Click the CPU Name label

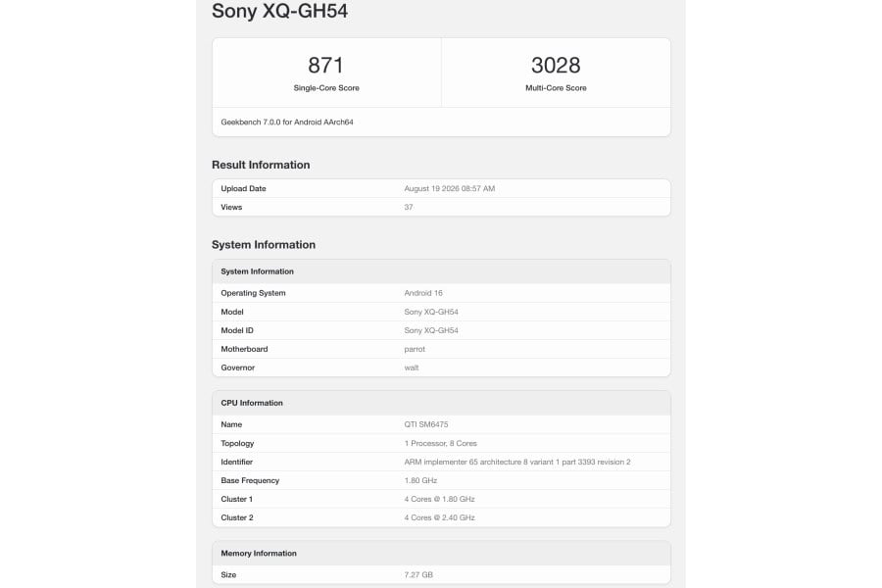(231, 424)
